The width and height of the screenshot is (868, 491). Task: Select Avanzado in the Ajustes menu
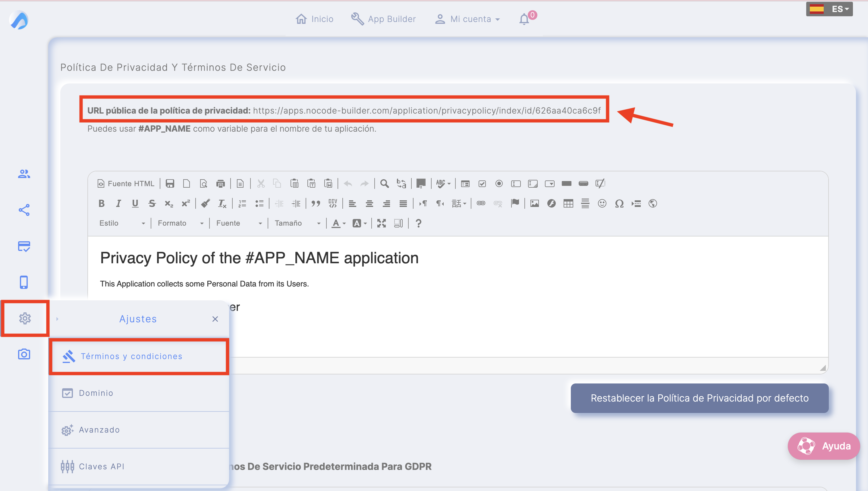(139, 430)
